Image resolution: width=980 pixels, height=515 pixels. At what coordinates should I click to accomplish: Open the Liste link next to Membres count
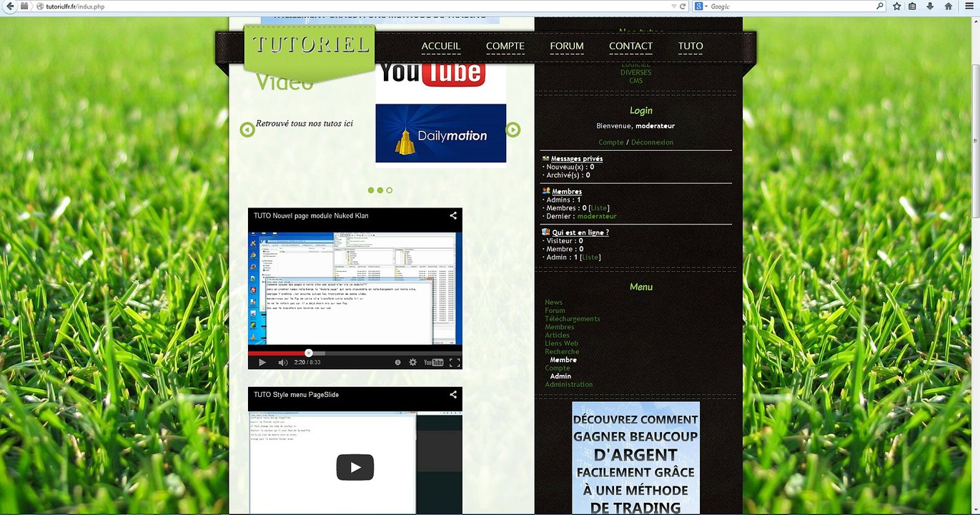[599, 208]
